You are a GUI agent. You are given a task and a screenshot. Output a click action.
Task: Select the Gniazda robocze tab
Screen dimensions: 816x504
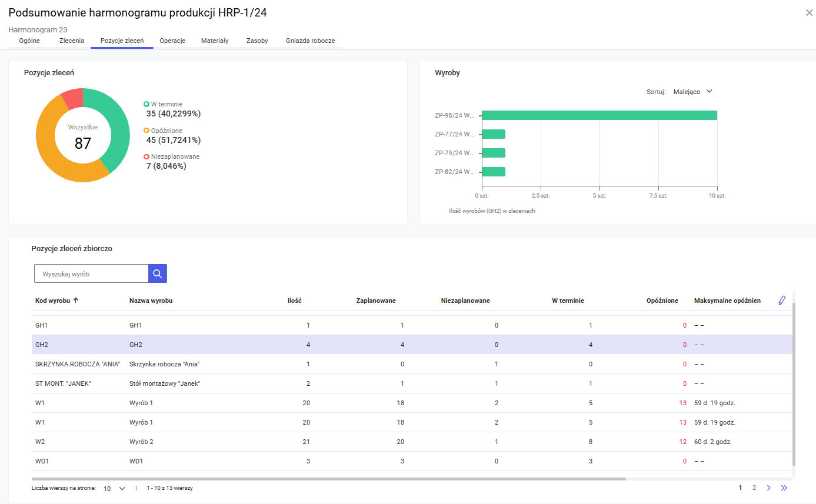(310, 41)
